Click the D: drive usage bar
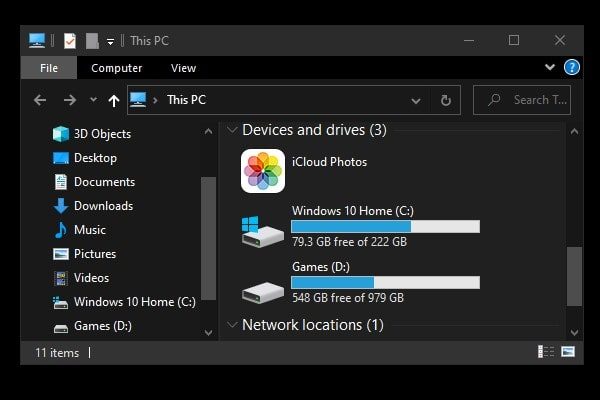The image size is (600, 400). (385, 282)
